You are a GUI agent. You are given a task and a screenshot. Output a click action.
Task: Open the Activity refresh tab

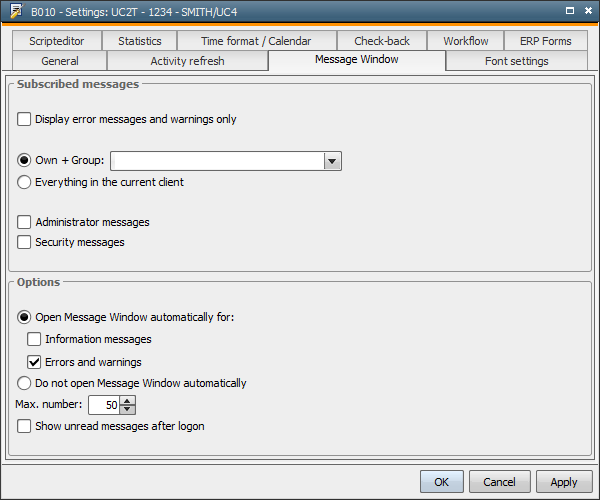click(188, 61)
